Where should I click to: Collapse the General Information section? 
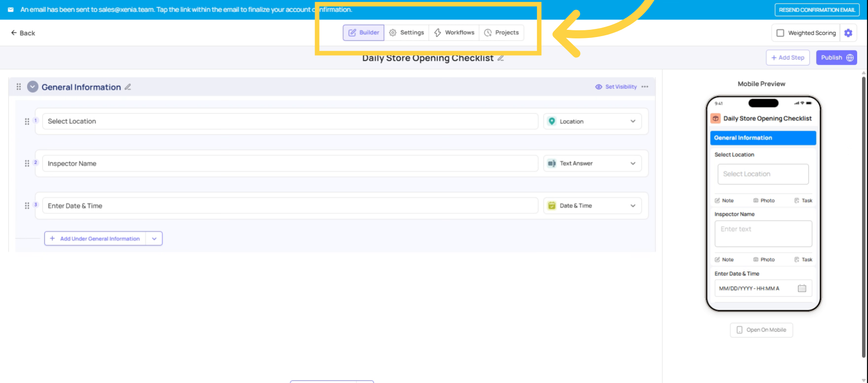(x=33, y=87)
